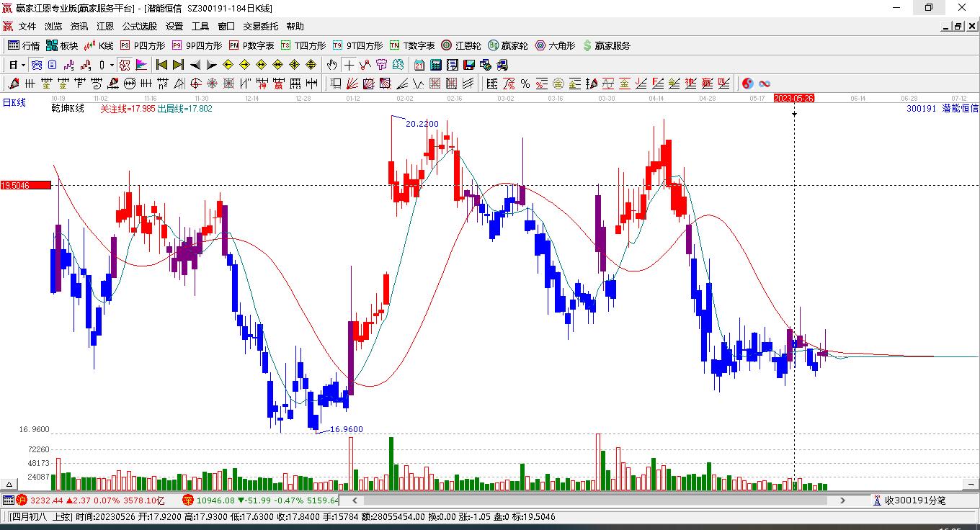
Task: Click the gold 金 circle icon
Action: tap(558, 84)
